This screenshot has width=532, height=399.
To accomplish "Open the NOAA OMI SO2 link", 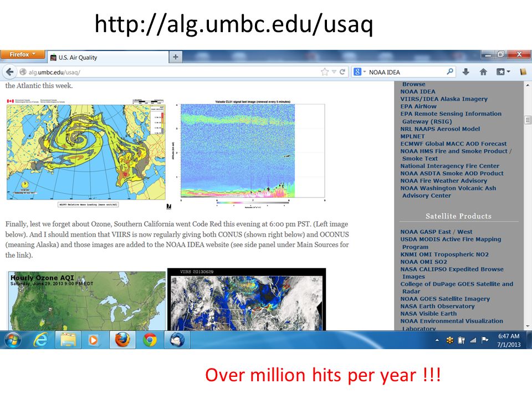I will click(424, 262).
